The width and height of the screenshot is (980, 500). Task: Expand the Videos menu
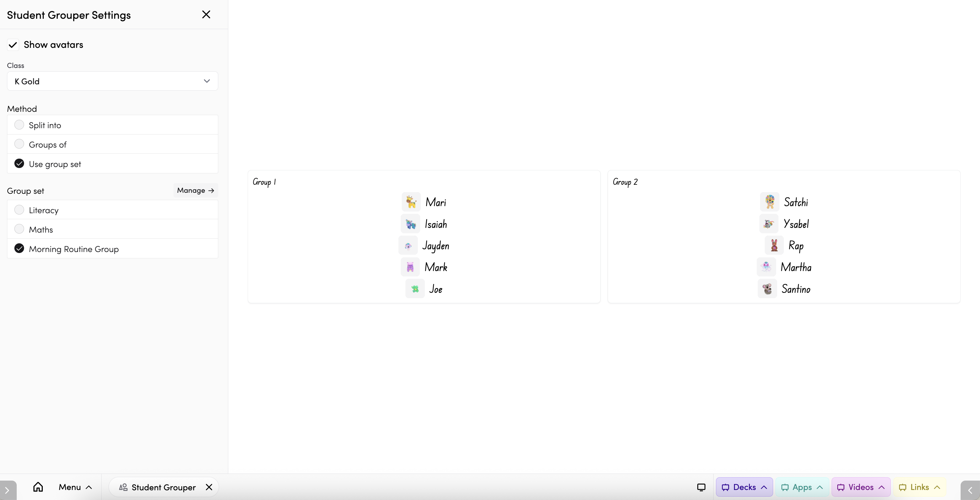tap(861, 487)
